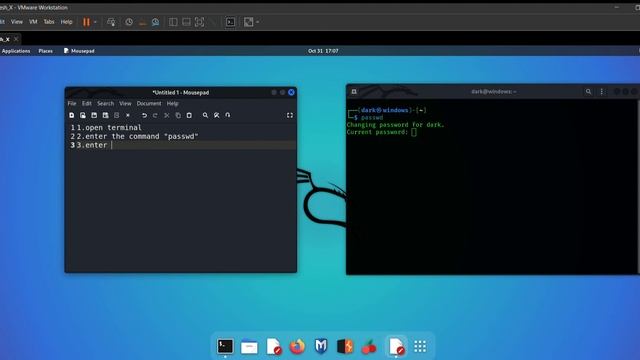The image size is (640, 360).
Task: Click the Save As icon in Mousepad toolbar
Action: point(106,116)
